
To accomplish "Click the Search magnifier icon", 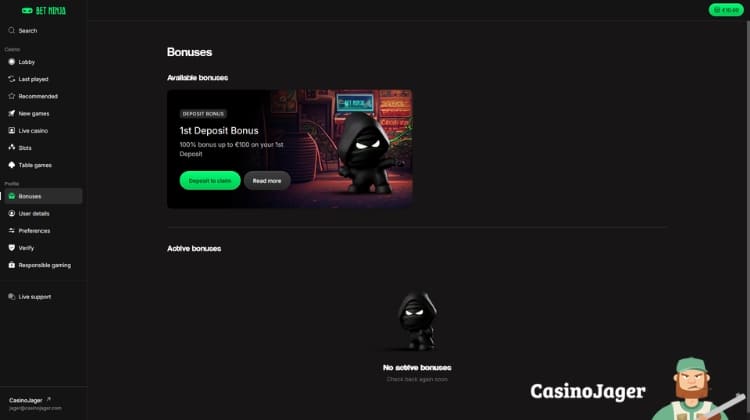I will coord(11,30).
